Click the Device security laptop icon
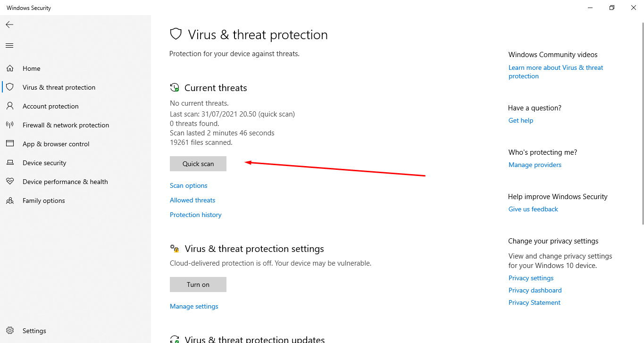This screenshot has height=343, width=644. (10, 163)
